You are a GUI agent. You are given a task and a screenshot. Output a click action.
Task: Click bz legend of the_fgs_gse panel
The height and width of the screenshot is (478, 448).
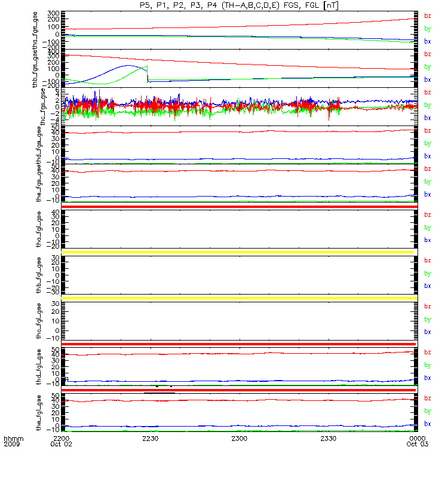coord(428,169)
